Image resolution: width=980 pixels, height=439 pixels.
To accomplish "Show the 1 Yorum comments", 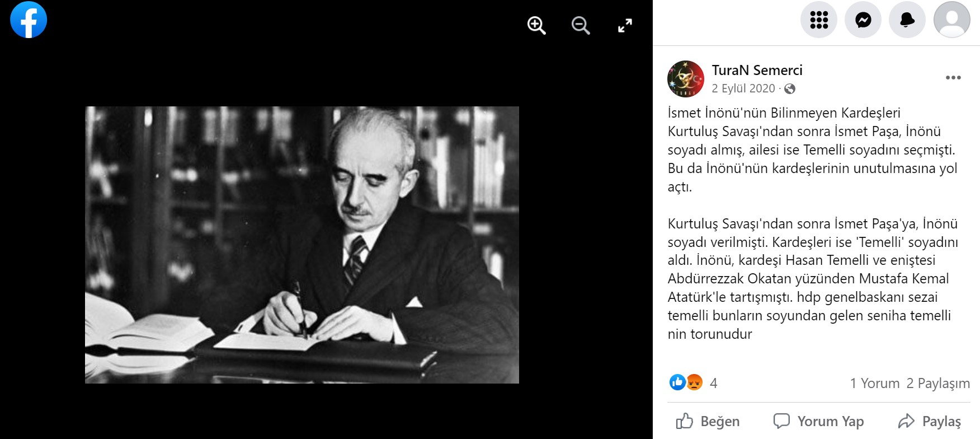I will click(x=875, y=383).
